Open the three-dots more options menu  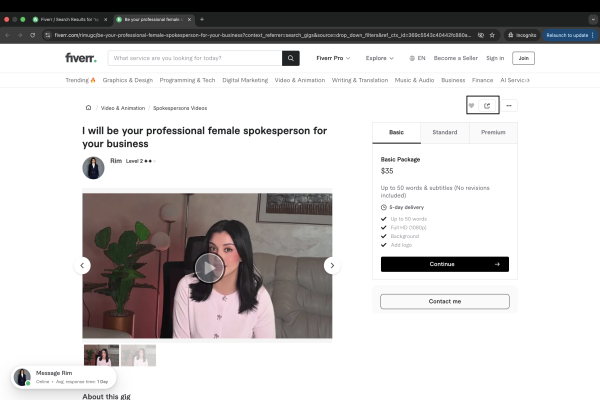coord(508,105)
